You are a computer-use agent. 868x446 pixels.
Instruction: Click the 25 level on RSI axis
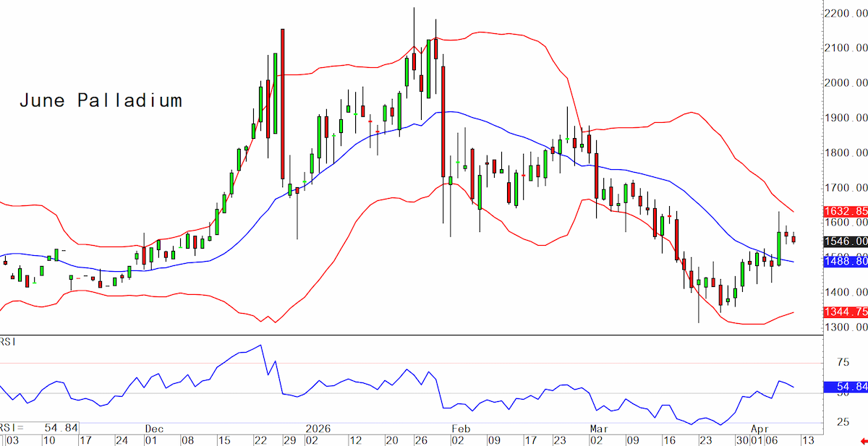pos(842,422)
